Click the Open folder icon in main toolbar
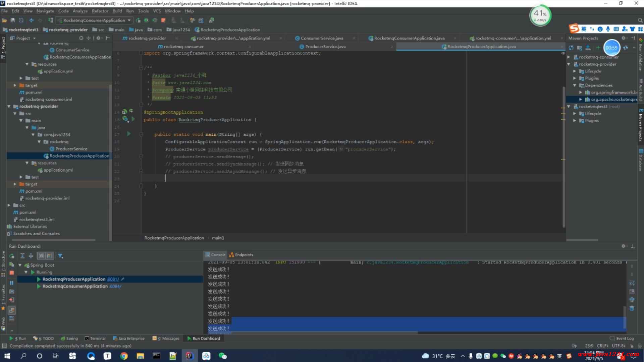644x362 pixels. coord(4,20)
